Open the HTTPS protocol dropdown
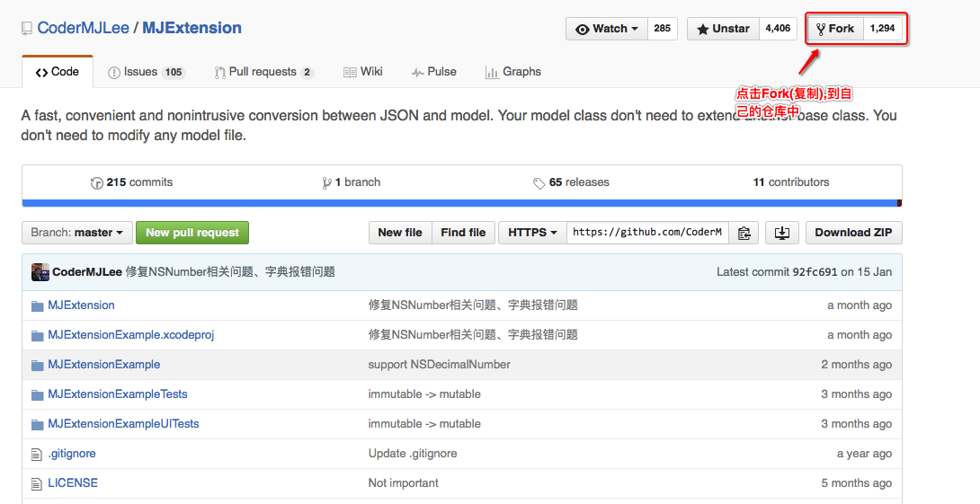The image size is (980, 504). pyautogui.click(x=532, y=233)
